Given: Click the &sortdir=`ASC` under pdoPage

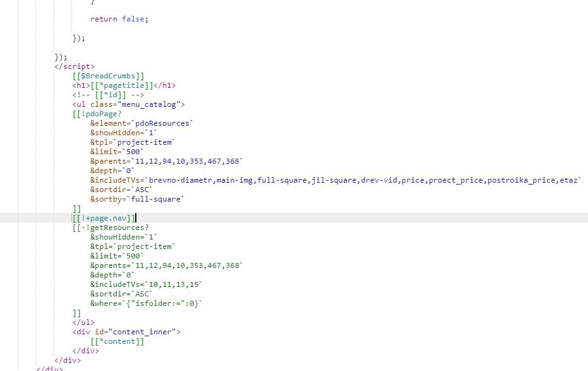Looking at the screenshot, I should (121, 190).
